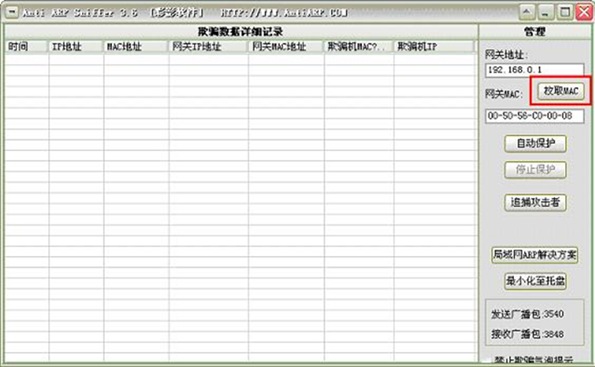Sort by the 网关IP地址 column header

point(208,47)
